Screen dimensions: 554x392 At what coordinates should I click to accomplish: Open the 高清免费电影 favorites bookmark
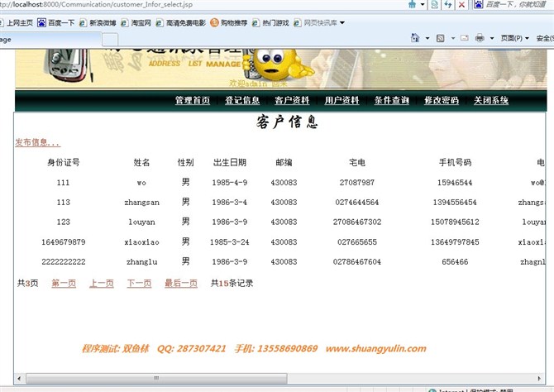pos(180,23)
